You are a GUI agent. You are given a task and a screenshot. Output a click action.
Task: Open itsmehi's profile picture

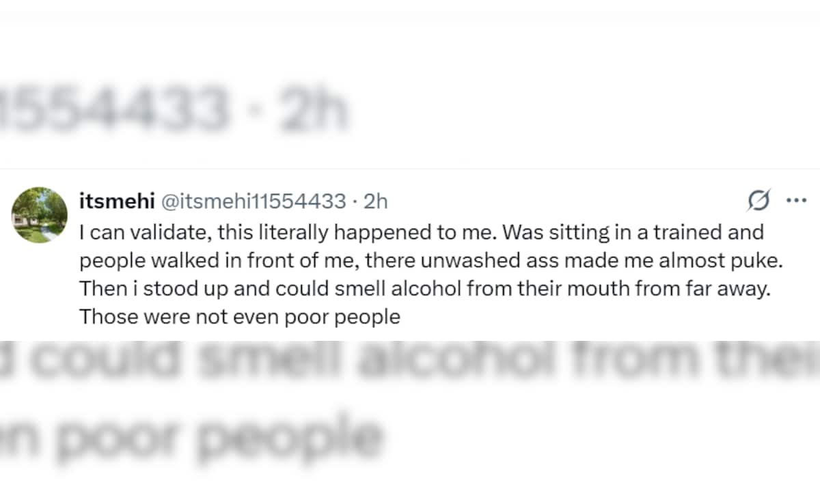[x=40, y=215]
